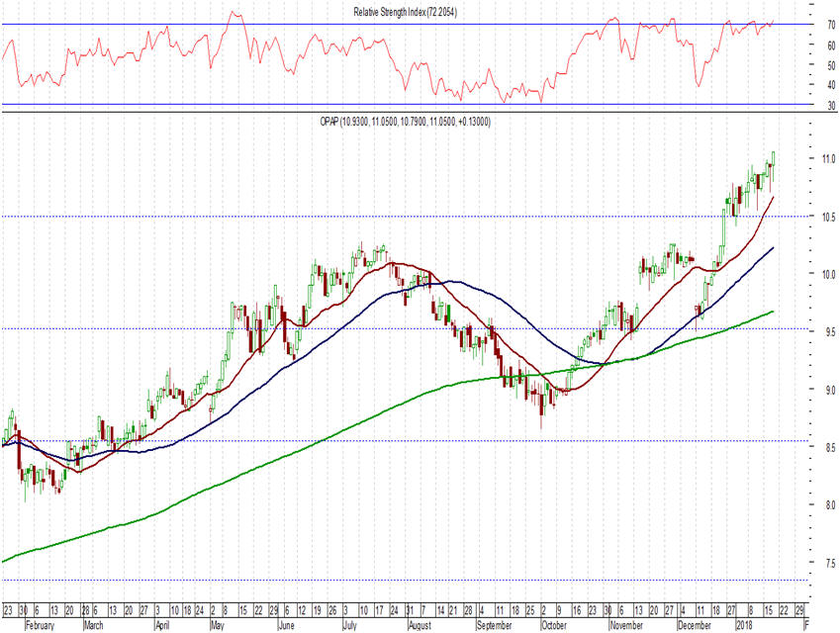
Task: Pick the April month label
Action: click(163, 625)
